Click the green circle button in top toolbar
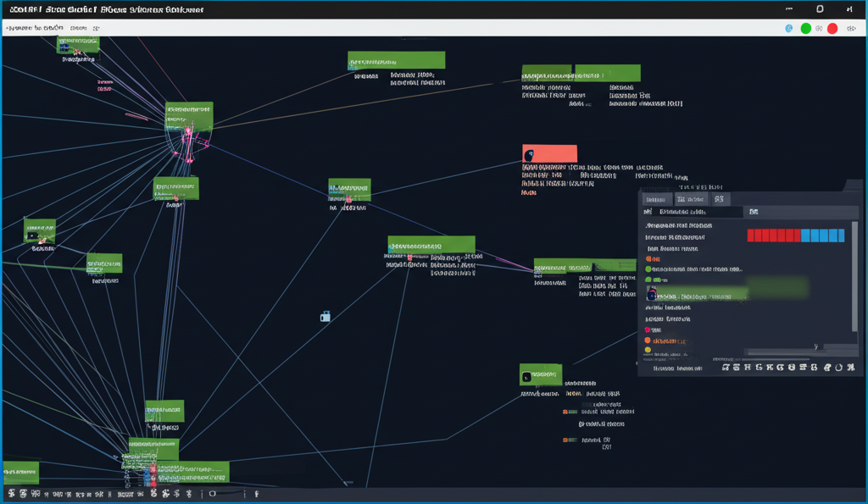868x504 pixels. coord(806,29)
